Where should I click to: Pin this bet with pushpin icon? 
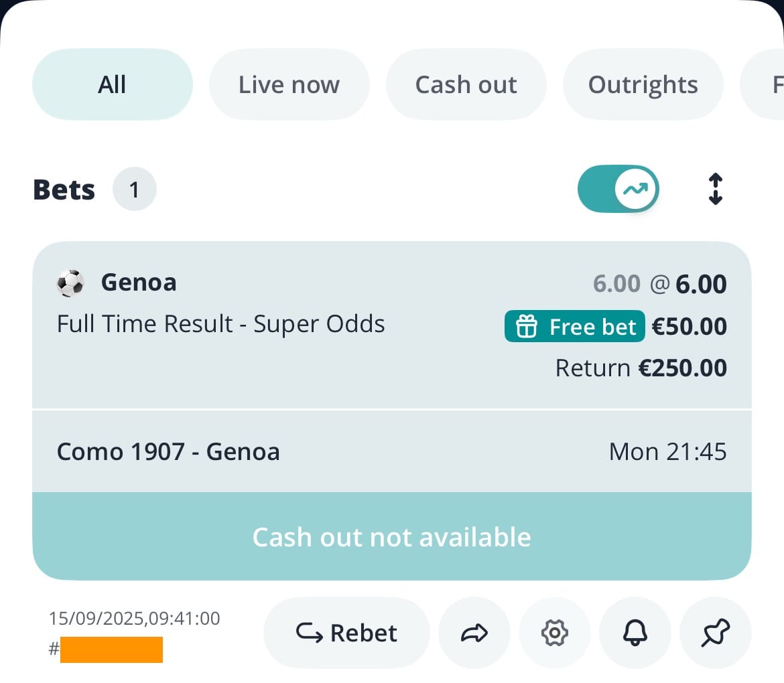(716, 633)
